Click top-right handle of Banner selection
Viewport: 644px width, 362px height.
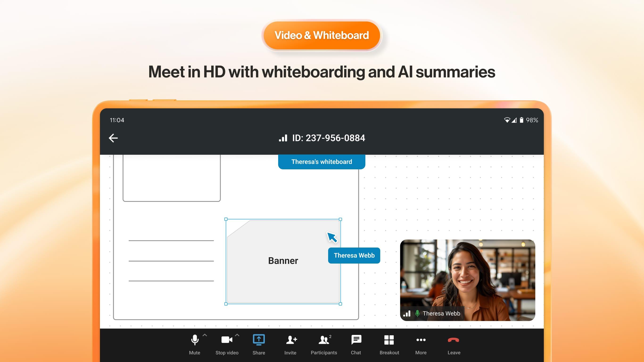(340, 219)
